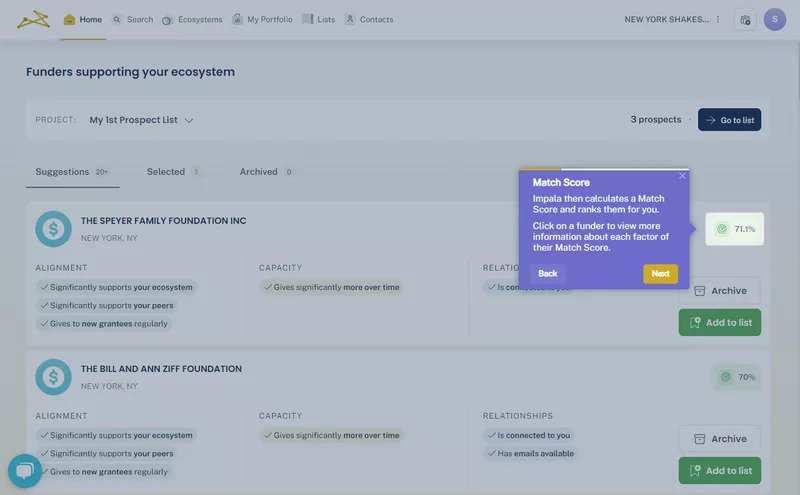Click the 70% match score badge

[x=737, y=377]
